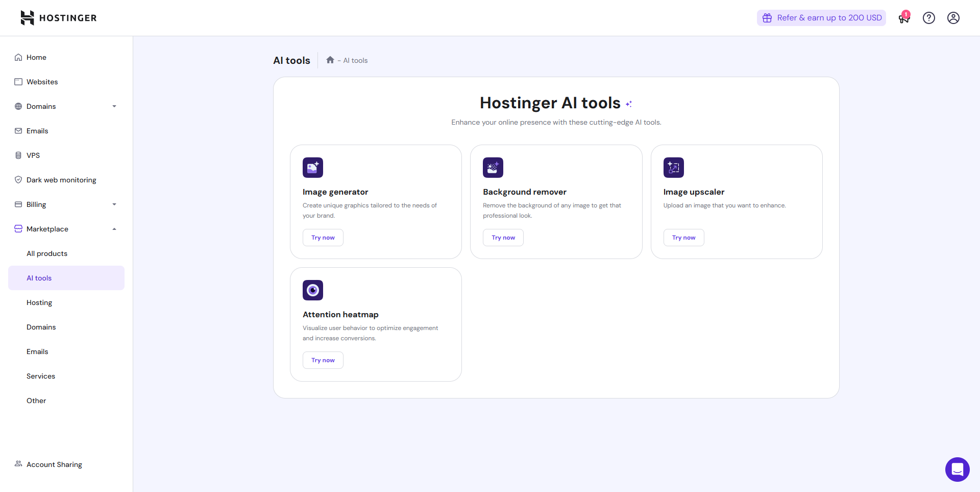Click the Background remover card title
The image size is (980, 492).
coord(525,192)
